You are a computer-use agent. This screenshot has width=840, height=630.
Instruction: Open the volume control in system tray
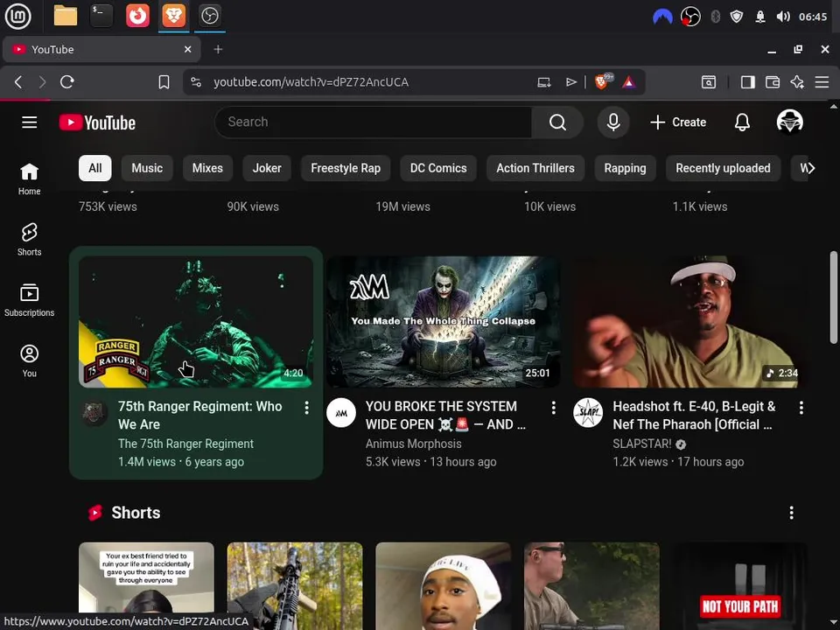point(782,17)
